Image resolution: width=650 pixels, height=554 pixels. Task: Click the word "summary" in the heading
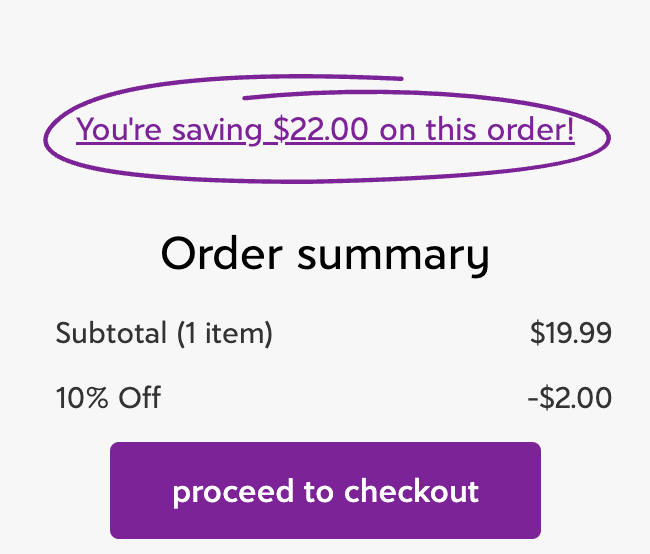pyautogui.click(x=393, y=254)
